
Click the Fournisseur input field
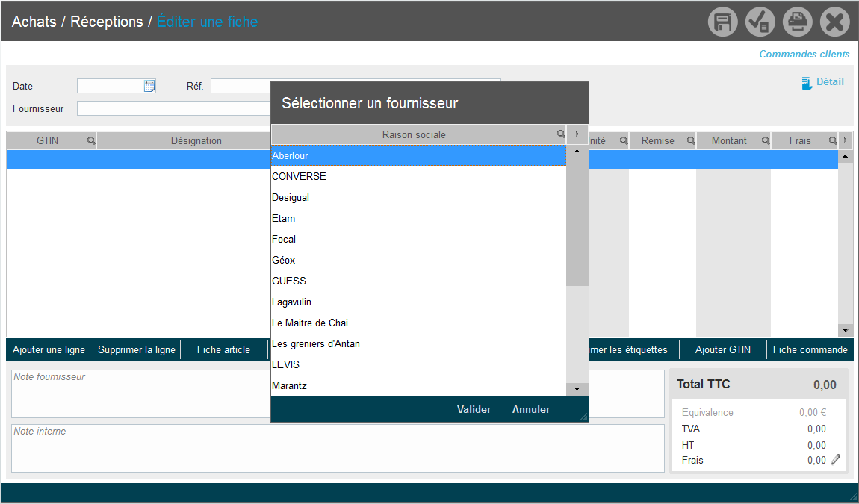[x=174, y=108]
